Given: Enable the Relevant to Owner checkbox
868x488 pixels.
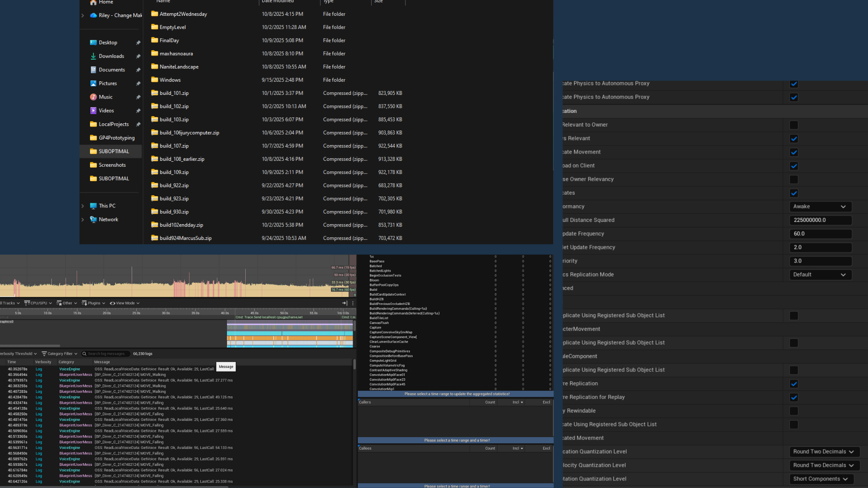Looking at the screenshot, I should (793, 125).
